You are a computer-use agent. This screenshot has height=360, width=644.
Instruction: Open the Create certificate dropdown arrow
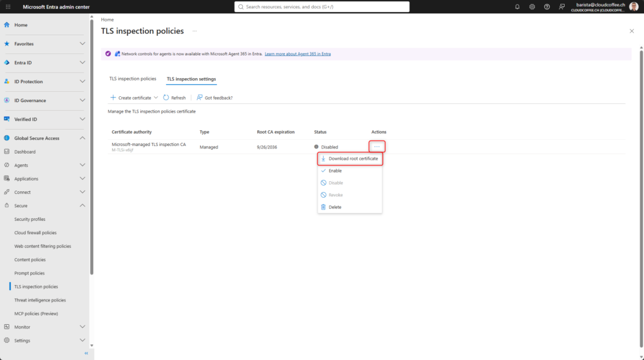(x=156, y=98)
